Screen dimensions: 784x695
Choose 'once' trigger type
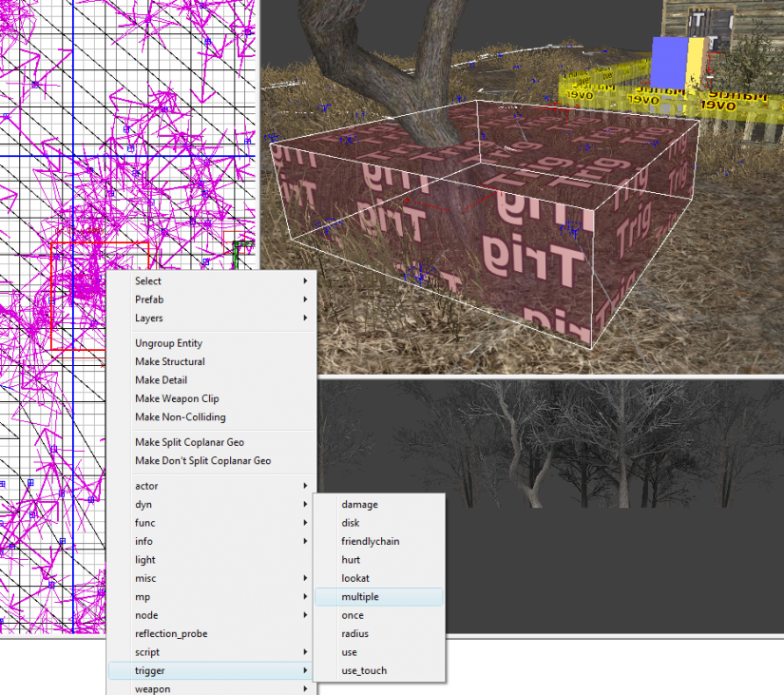353,615
